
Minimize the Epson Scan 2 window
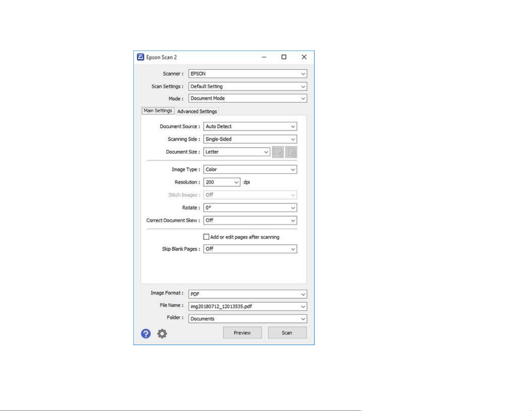click(264, 57)
